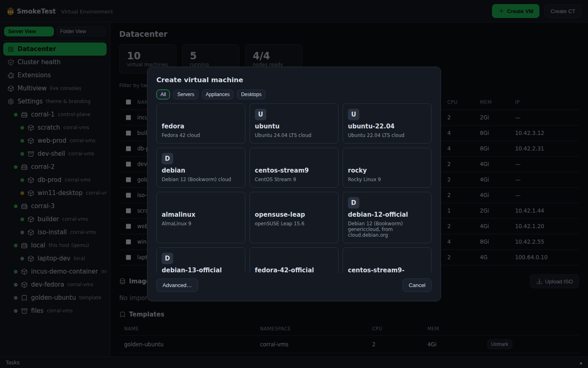Click the corral-1 node server icon
Screen dimensions: 588x368
[24, 114]
